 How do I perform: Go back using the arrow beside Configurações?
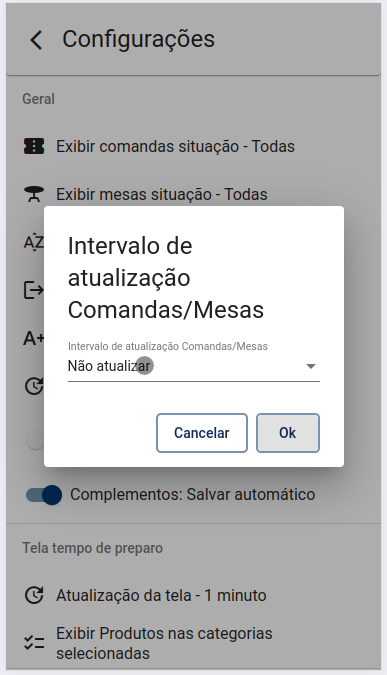(36, 40)
